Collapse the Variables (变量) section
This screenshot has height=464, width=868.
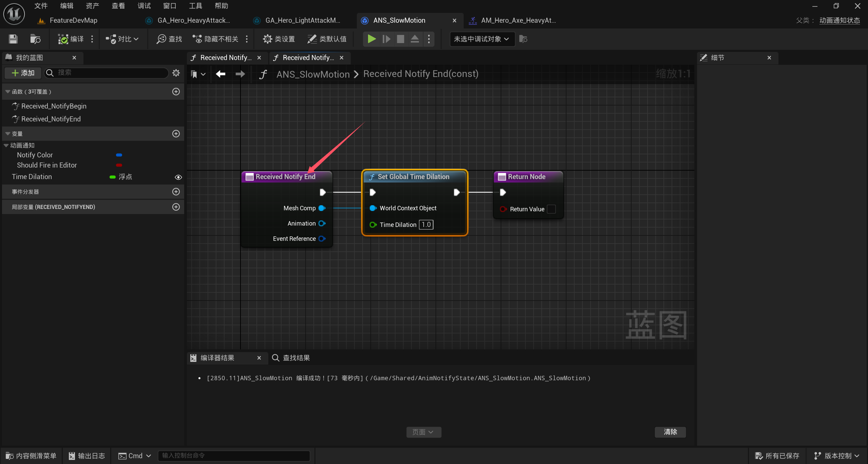coord(7,134)
